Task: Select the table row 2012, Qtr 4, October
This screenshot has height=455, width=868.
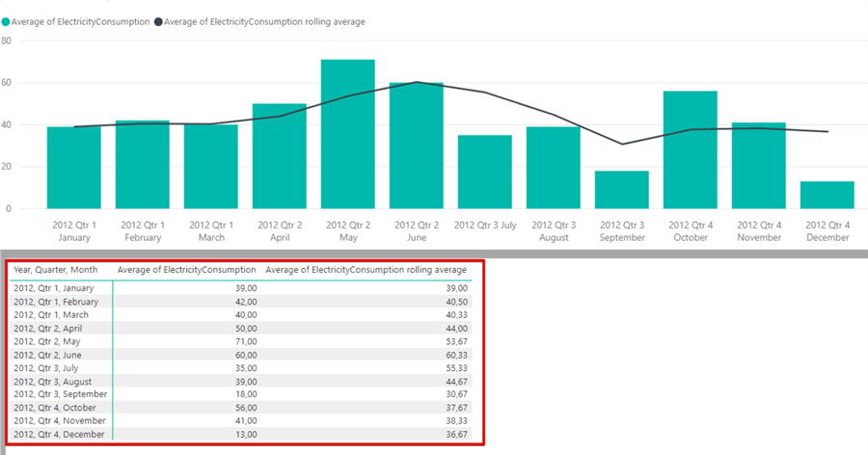Action: 241,408
